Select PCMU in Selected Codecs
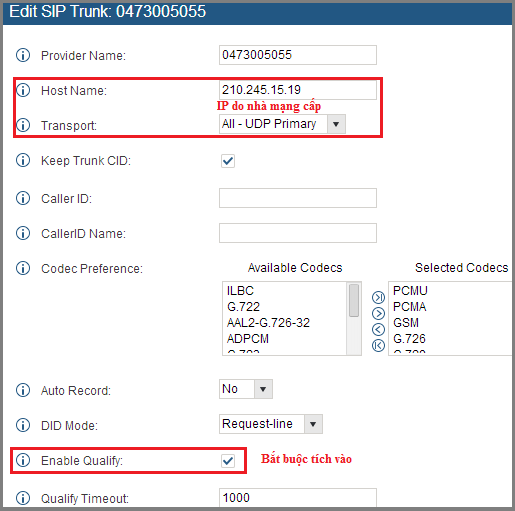This screenshot has width=515, height=511. pos(410,291)
